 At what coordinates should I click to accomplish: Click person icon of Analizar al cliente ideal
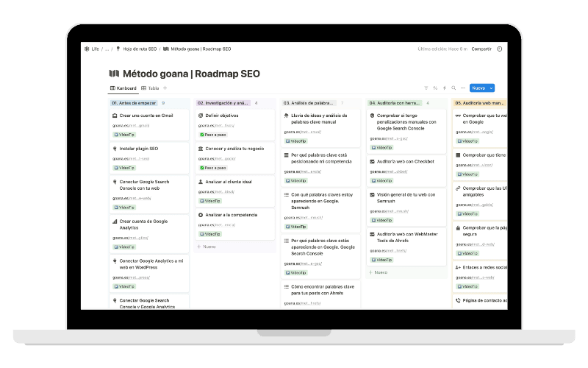[x=201, y=182]
